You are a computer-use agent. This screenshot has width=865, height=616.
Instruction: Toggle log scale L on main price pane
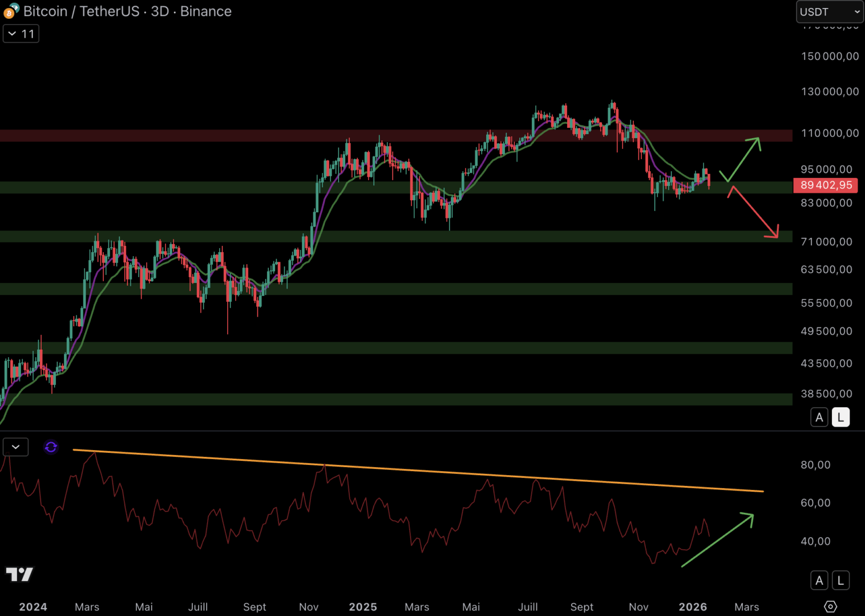pos(840,418)
